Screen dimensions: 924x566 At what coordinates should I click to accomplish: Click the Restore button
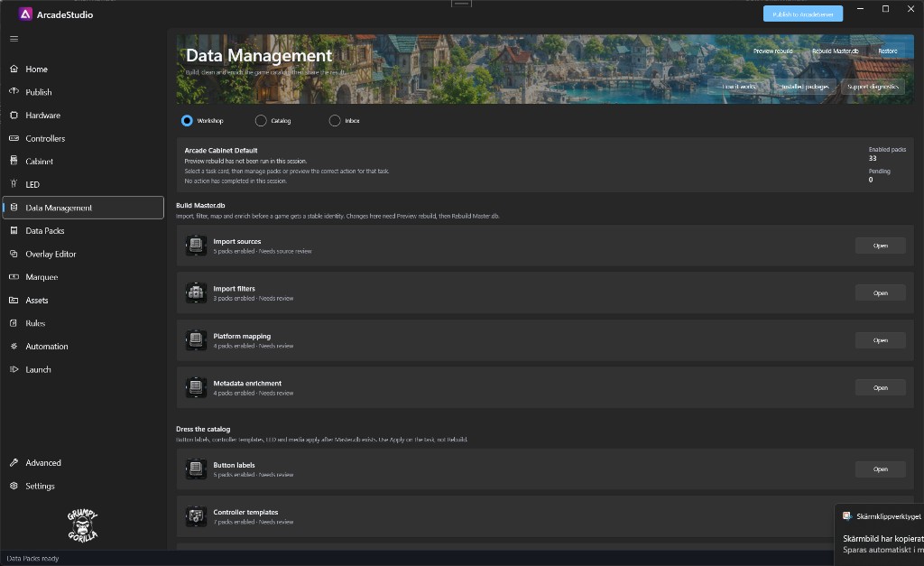[888, 51]
